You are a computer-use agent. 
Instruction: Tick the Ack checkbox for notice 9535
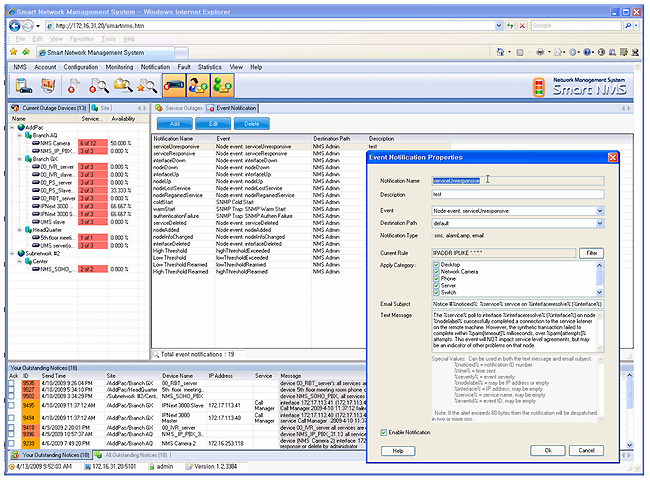pos(12,383)
